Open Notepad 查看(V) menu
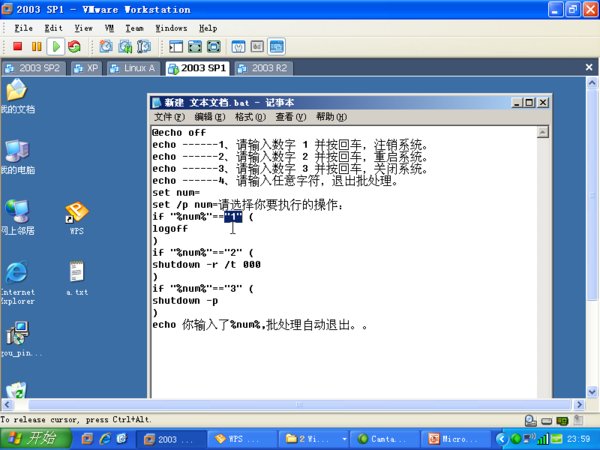 point(291,117)
